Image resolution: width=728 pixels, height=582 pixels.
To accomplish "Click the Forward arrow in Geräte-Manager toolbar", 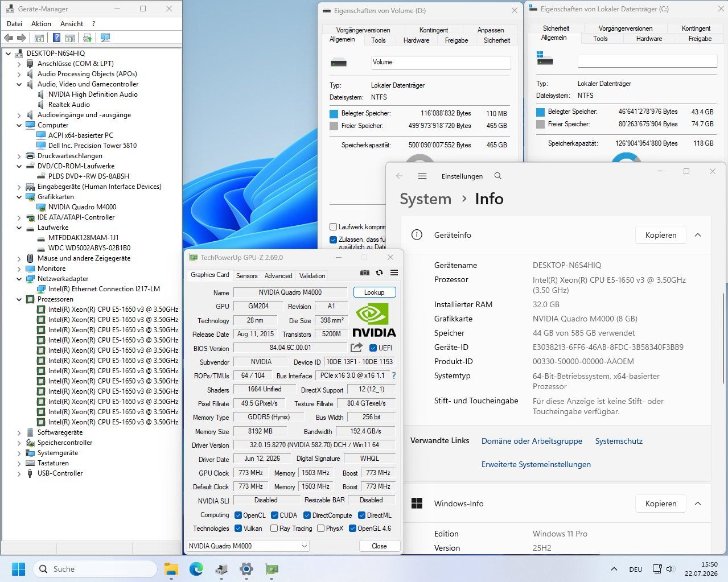I will pos(22,38).
